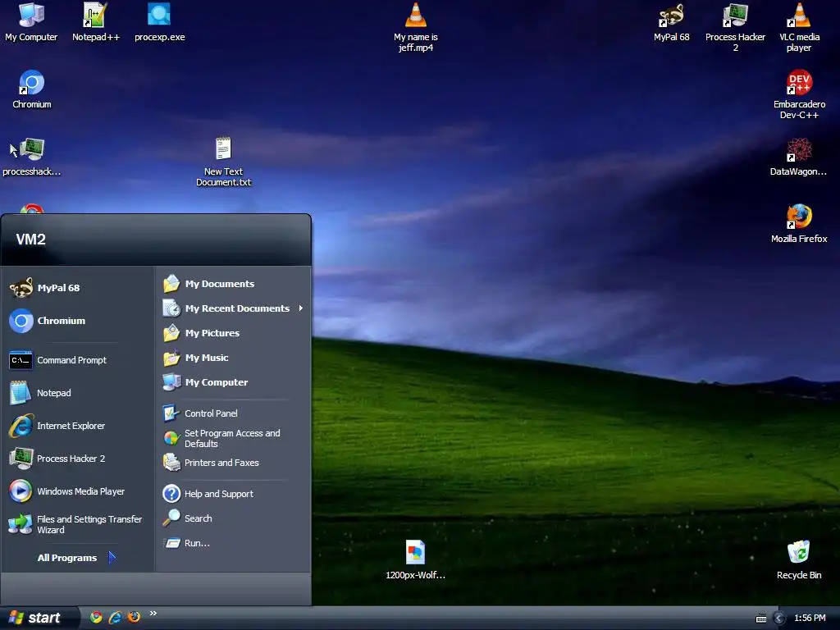
Task: Open Files and Settings Transfer Wizard
Action: pyautogui.click(x=77, y=524)
